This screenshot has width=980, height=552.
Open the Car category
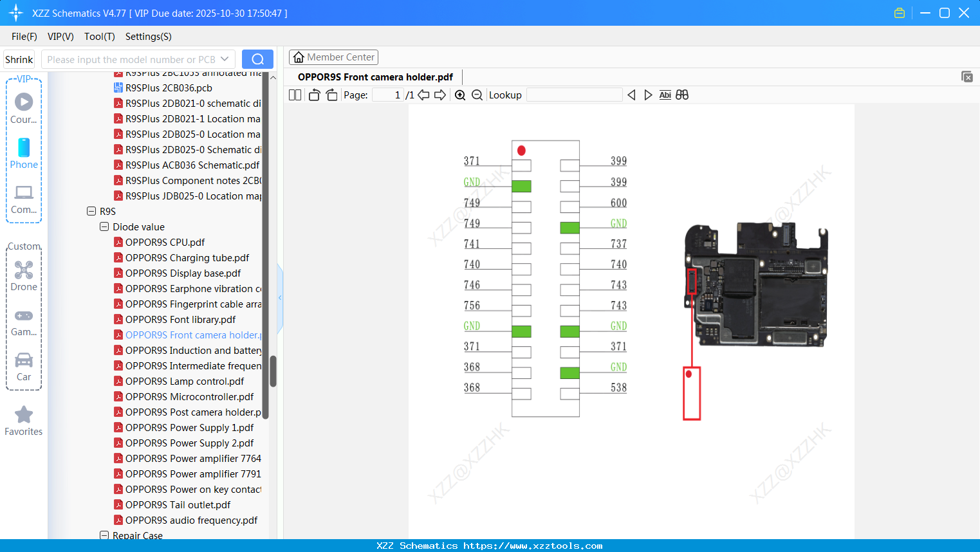click(x=24, y=367)
